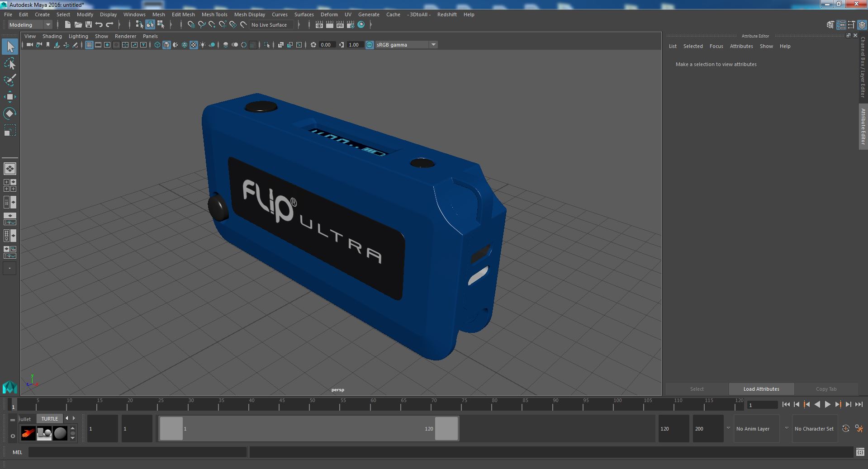Click the range slider right handle
This screenshot has width=868, height=469.
coord(446,428)
